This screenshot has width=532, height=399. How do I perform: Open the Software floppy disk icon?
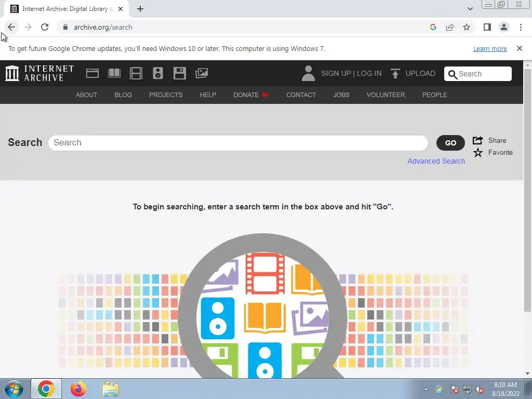[179, 73]
